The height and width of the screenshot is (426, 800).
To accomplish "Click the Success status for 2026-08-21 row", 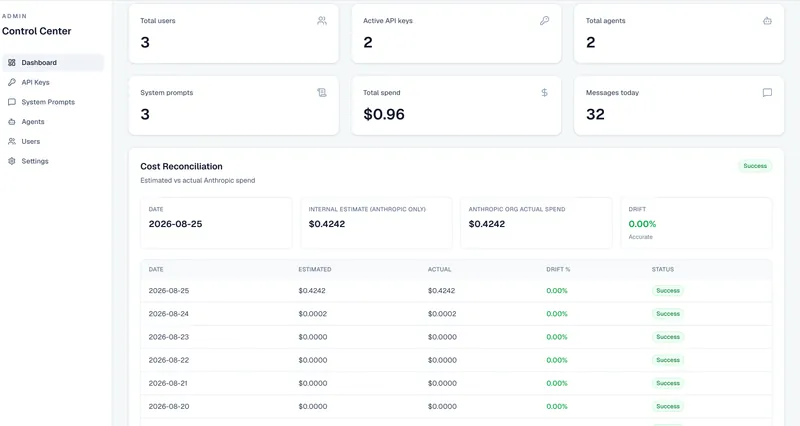I will point(668,383).
